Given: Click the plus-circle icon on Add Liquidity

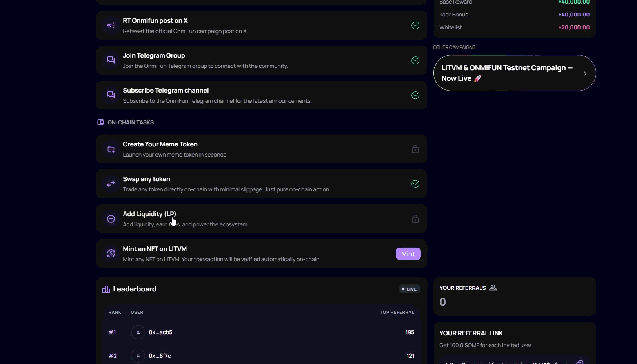Looking at the screenshot, I should point(111,219).
